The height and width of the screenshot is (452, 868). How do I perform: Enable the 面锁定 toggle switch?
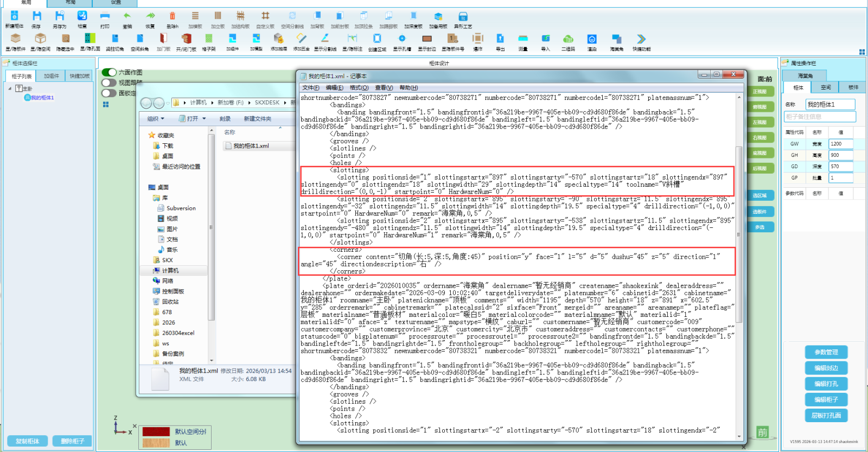click(x=109, y=93)
